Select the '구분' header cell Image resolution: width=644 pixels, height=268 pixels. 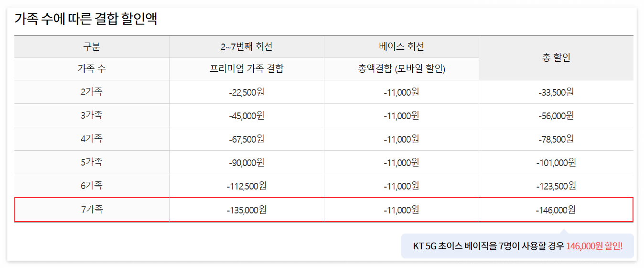(92, 47)
